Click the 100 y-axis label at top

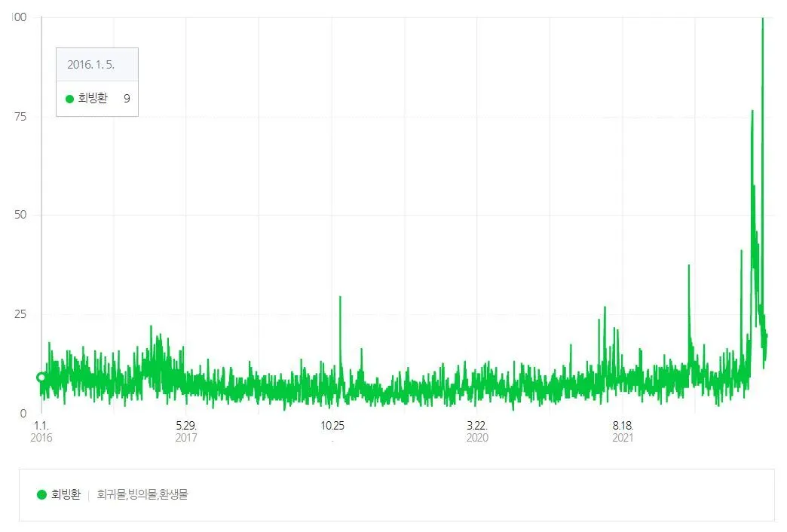click(19, 17)
